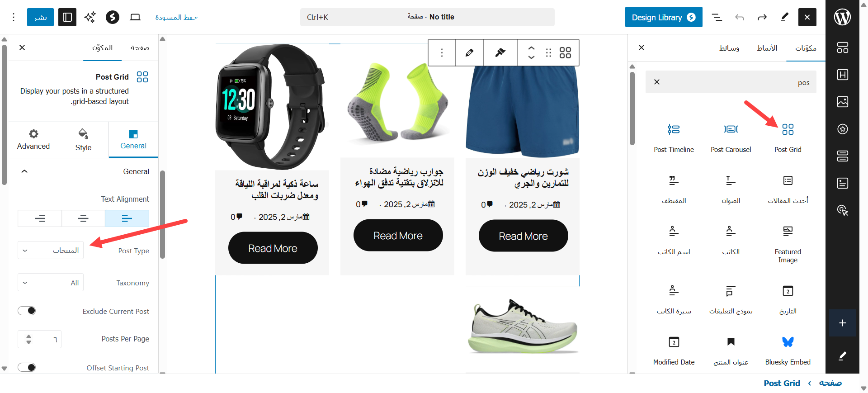This screenshot has height=393, width=868.
Task: Open the Advanced tab
Action: coord(33,140)
